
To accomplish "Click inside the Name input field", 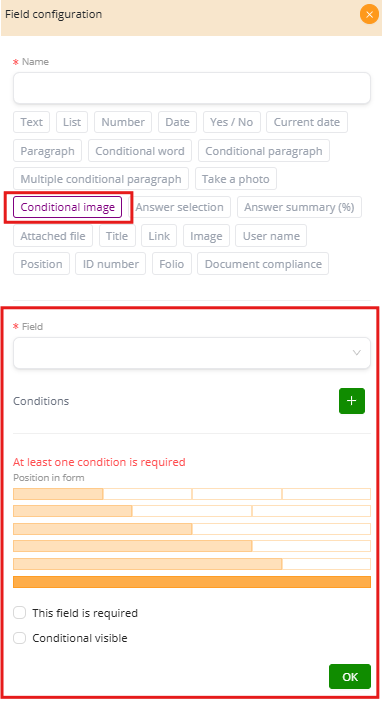I will (x=192, y=88).
